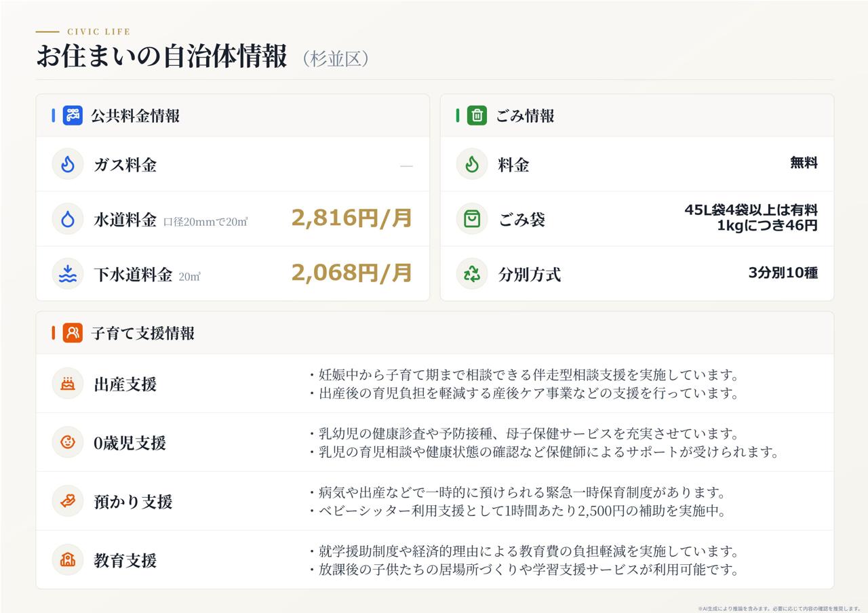This screenshot has width=868, height=613.
Task: Select the 2,068円/月 sewage fee amount
Action: coord(352,273)
